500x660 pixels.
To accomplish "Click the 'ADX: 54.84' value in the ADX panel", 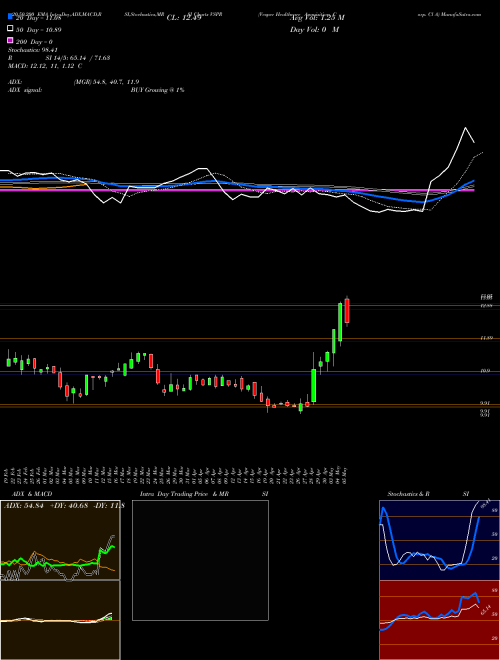I will [22, 505].
